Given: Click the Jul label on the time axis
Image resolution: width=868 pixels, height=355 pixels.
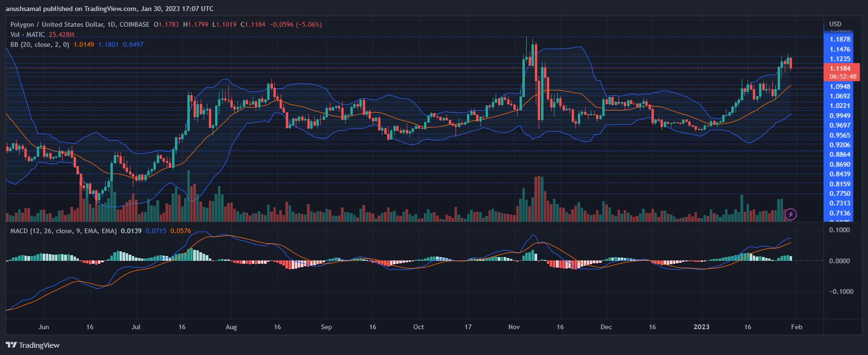Looking at the screenshot, I should tap(136, 327).
